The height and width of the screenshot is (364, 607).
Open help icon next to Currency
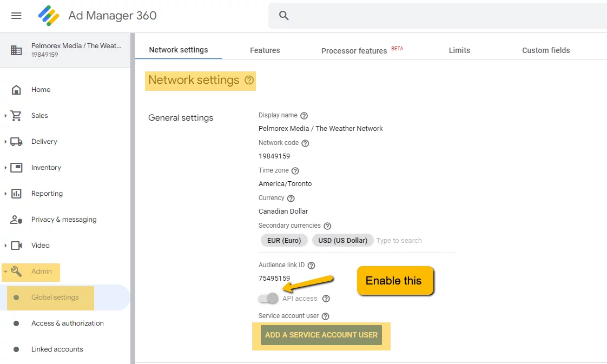291,198
